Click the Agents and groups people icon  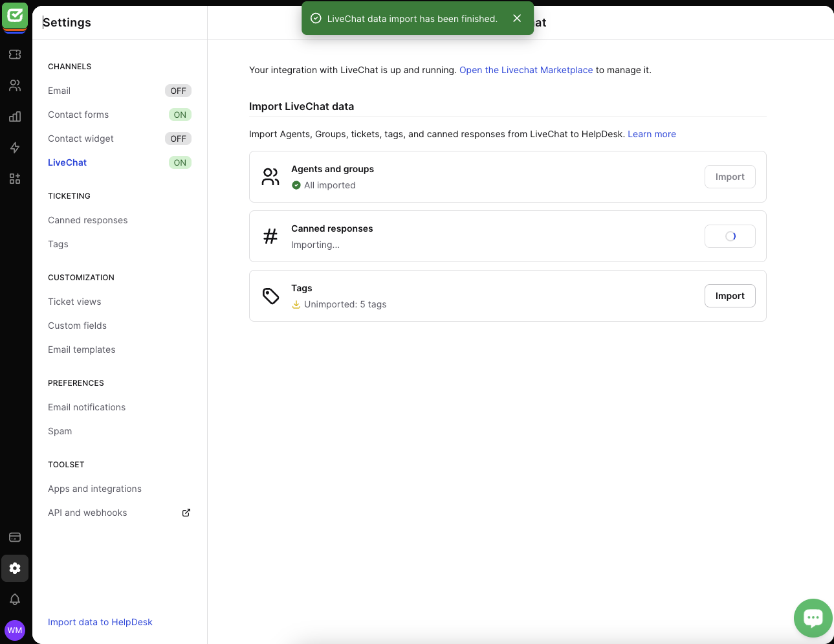point(270,177)
